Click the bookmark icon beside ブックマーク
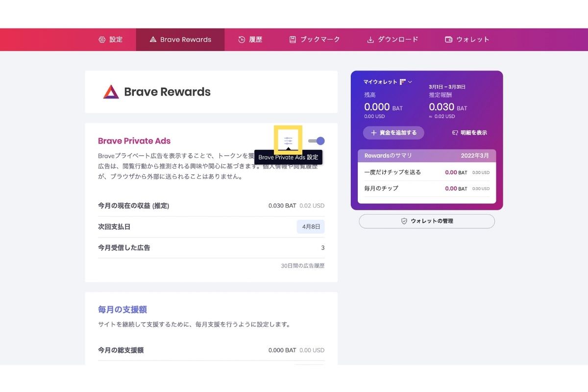 tap(293, 40)
